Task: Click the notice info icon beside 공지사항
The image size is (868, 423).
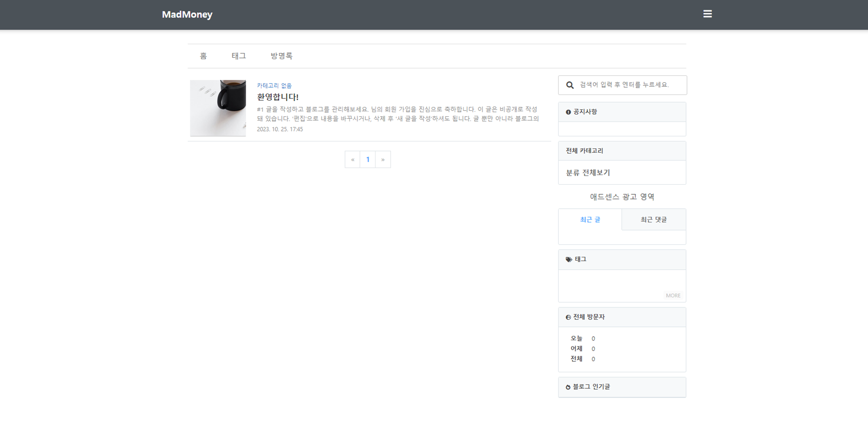Action: [x=568, y=112]
